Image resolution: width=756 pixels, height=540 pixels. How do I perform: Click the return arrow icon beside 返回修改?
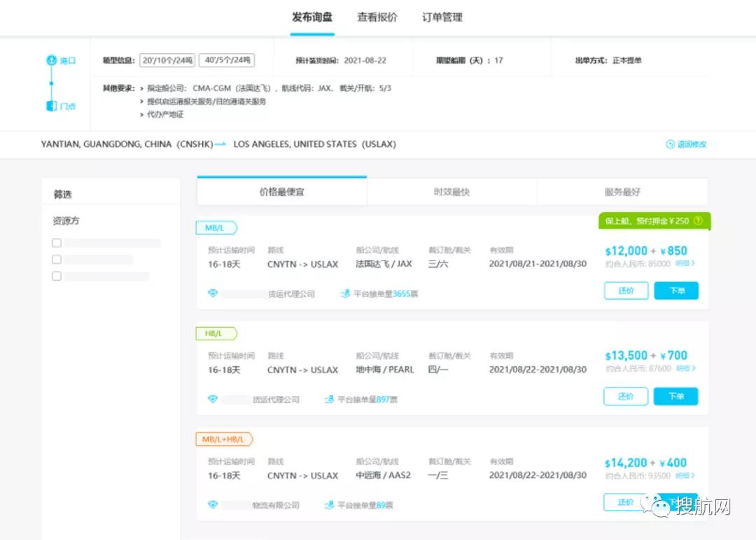[x=670, y=144]
